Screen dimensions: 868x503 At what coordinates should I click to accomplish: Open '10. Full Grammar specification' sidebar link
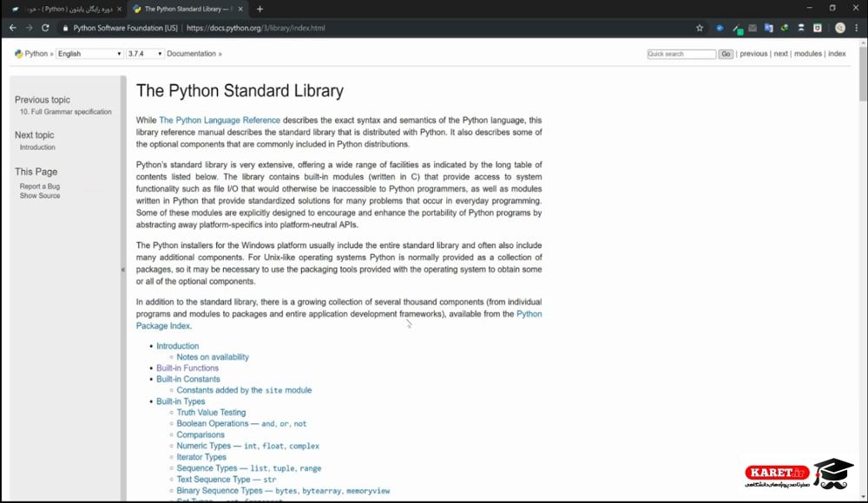(65, 112)
